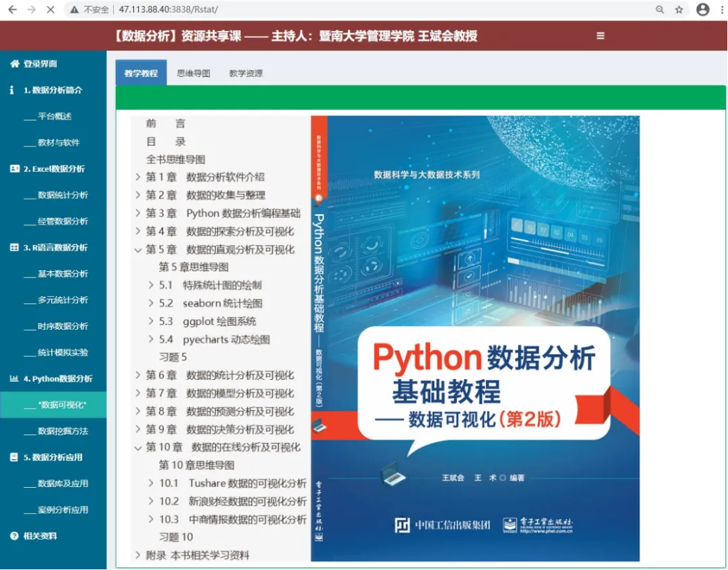Select 数据库及应用 sidebar item
Screen dimensions: 728x570
53,484
